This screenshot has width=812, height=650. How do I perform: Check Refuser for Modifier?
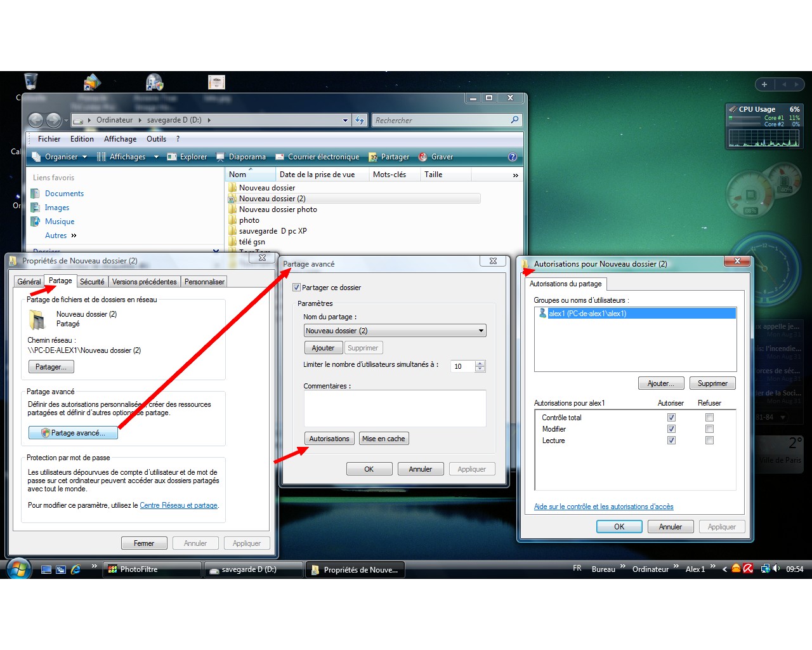(709, 429)
